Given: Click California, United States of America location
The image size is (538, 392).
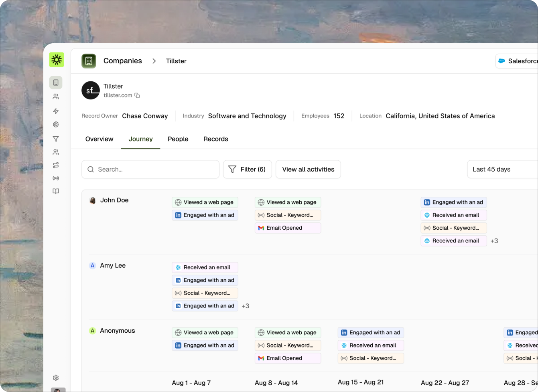Looking at the screenshot, I should pyautogui.click(x=440, y=116).
